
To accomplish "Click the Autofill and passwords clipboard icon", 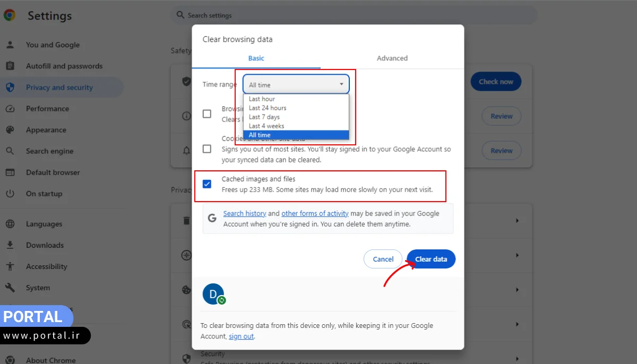I will [10, 66].
